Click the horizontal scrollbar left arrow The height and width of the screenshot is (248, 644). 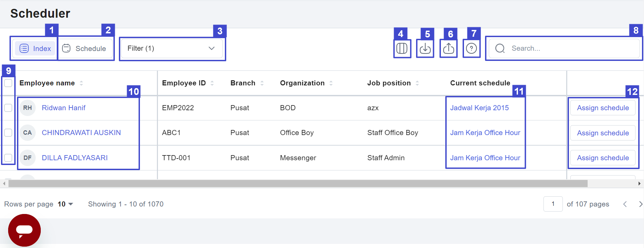(x=4, y=184)
